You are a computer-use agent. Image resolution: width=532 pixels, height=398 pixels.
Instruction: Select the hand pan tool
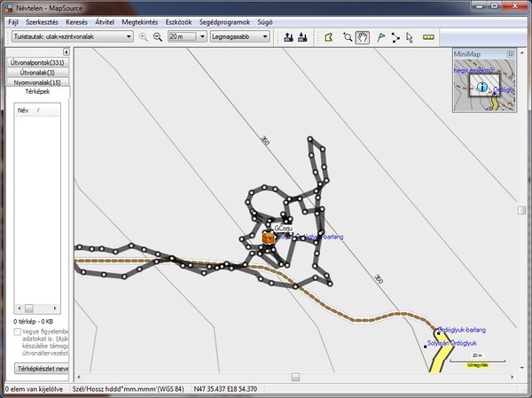coord(363,37)
